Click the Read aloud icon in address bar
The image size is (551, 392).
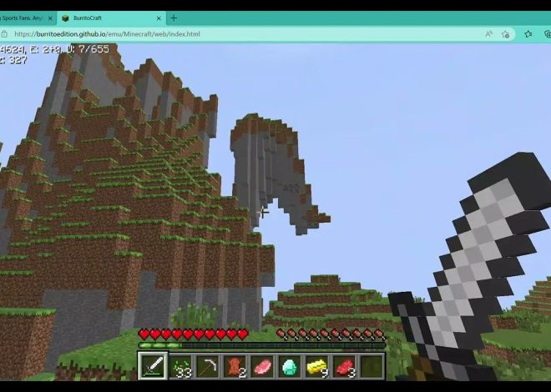pos(488,34)
